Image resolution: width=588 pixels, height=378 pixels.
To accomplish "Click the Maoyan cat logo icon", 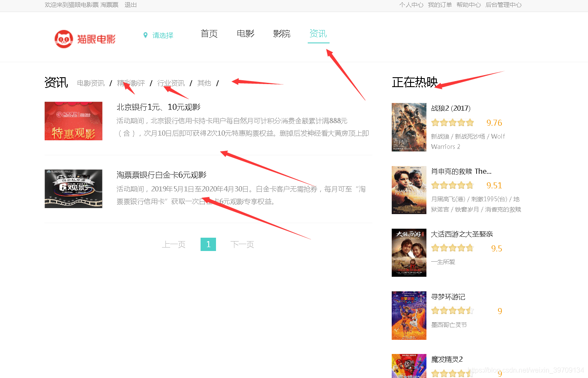I will point(63,39).
